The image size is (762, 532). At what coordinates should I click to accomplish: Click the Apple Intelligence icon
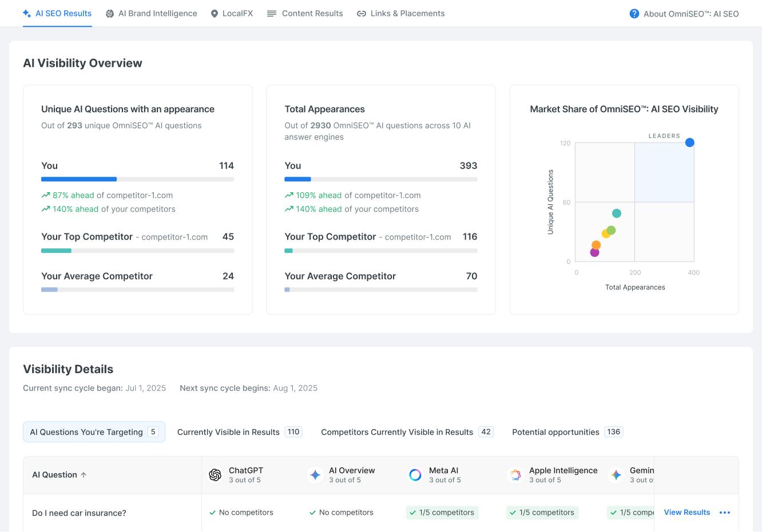click(515, 475)
